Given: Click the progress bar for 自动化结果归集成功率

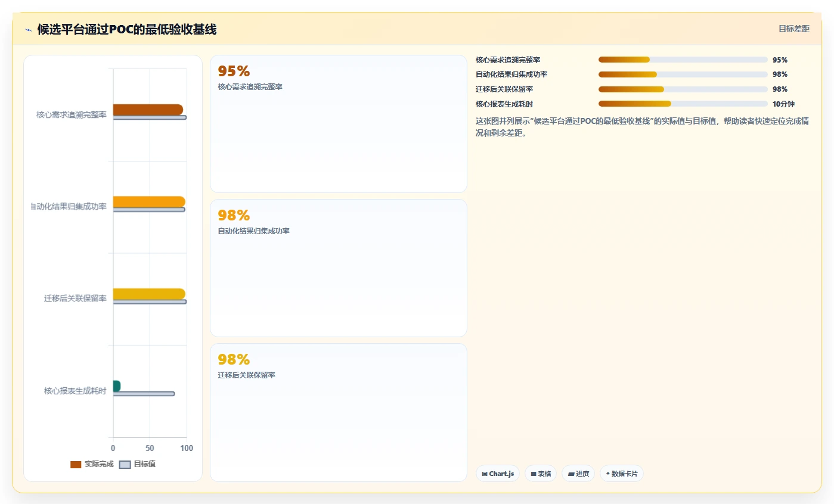Looking at the screenshot, I should (683, 74).
